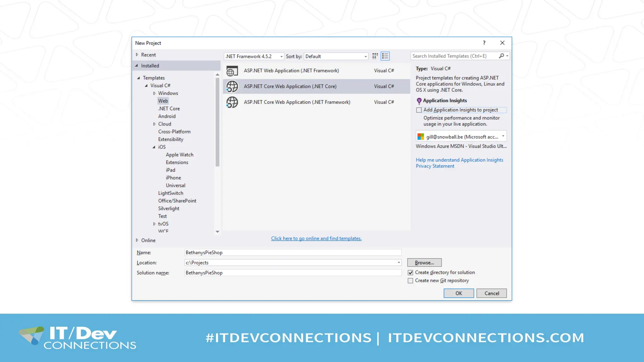Viewport: 644px width, 362px height.
Task: Expand the Windows tree node
Action: [154, 93]
